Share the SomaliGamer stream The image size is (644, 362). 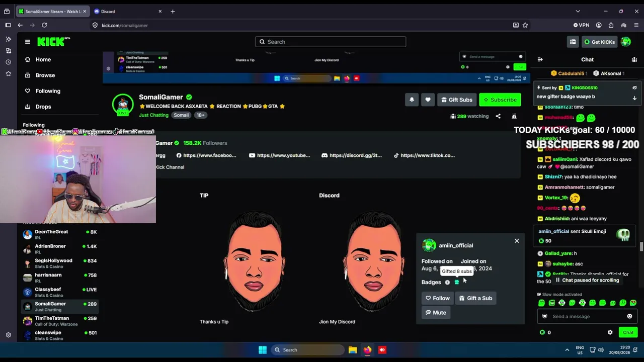coord(498,116)
